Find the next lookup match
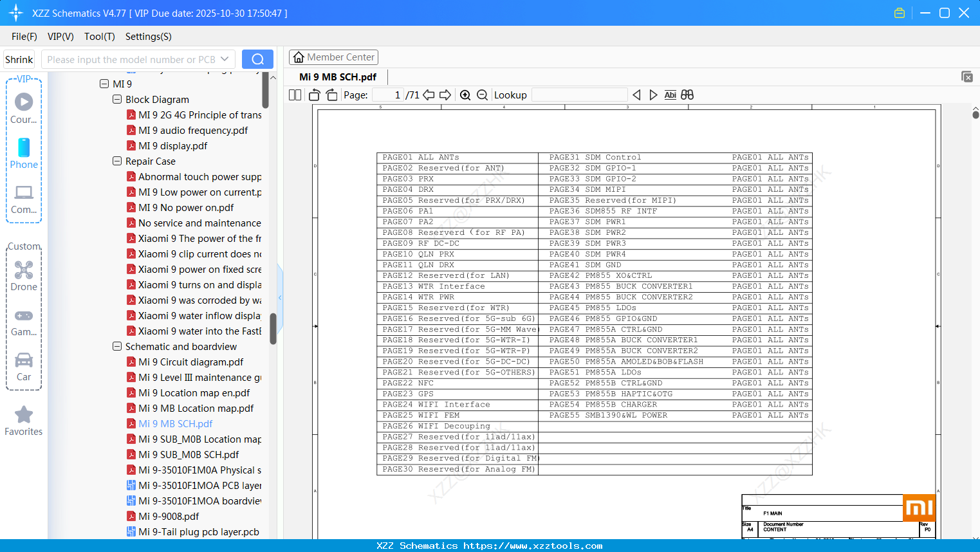Viewport: 980px width, 552px height. click(653, 95)
